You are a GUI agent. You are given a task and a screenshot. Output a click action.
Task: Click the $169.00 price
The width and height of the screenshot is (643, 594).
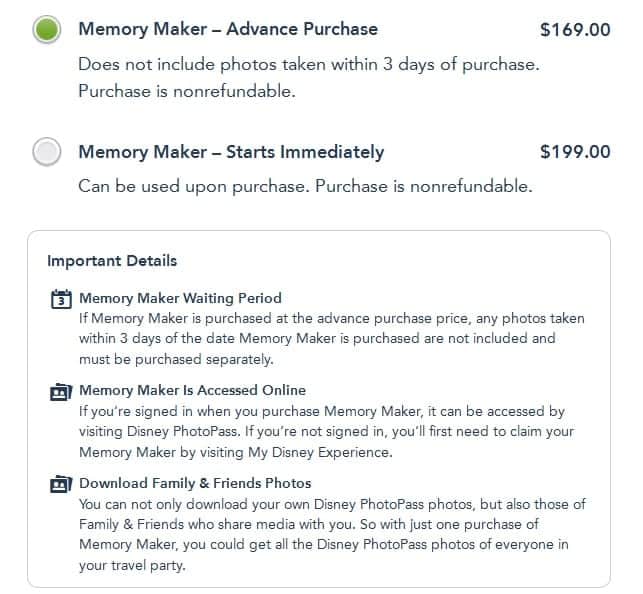[x=574, y=29]
